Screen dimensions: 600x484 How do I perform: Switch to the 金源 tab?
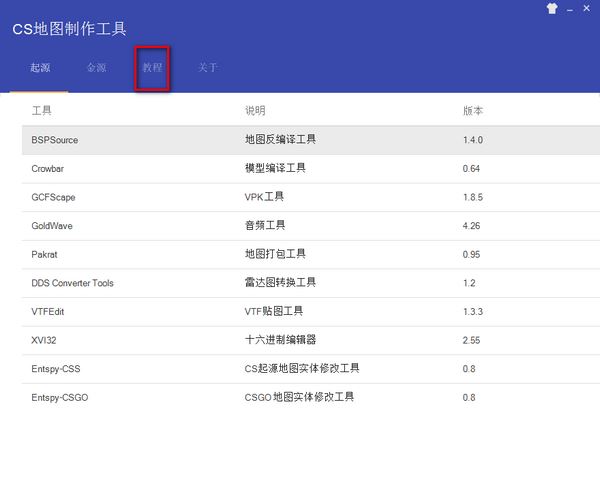(96, 68)
